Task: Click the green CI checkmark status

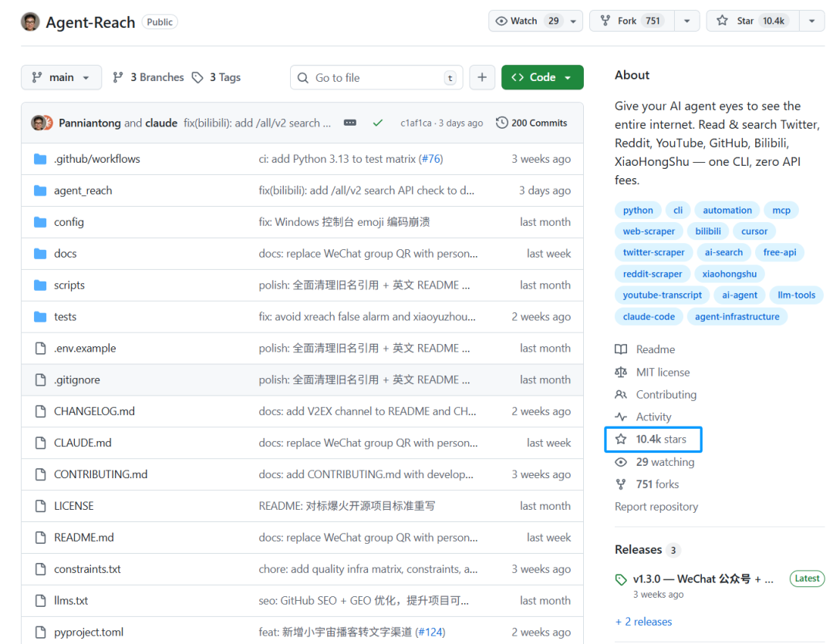Action: [x=377, y=123]
